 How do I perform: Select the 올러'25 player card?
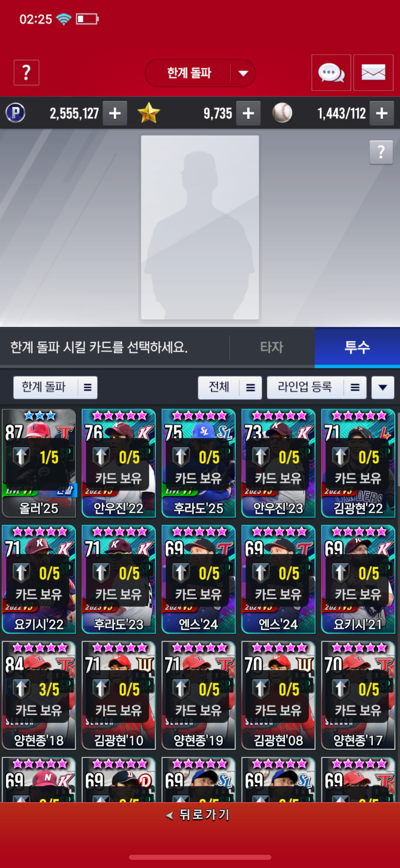coord(39,463)
